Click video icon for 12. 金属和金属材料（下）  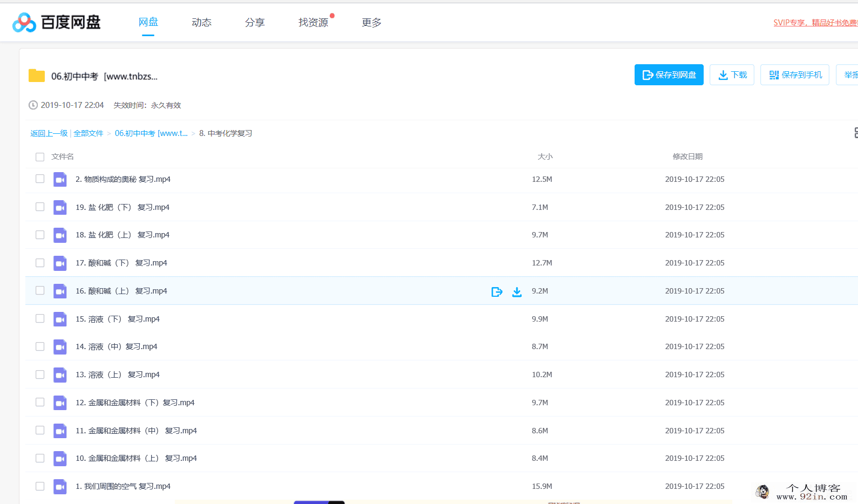point(60,403)
